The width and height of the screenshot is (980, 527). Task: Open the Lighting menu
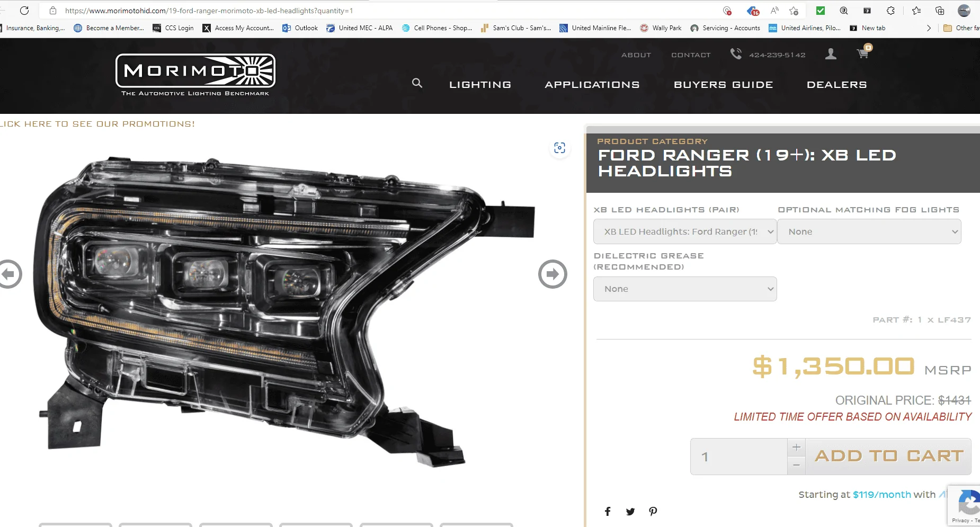pos(480,85)
